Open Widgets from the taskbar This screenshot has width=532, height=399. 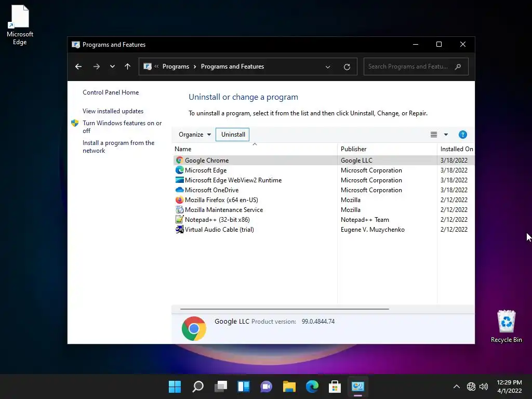(x=244, y=387)
